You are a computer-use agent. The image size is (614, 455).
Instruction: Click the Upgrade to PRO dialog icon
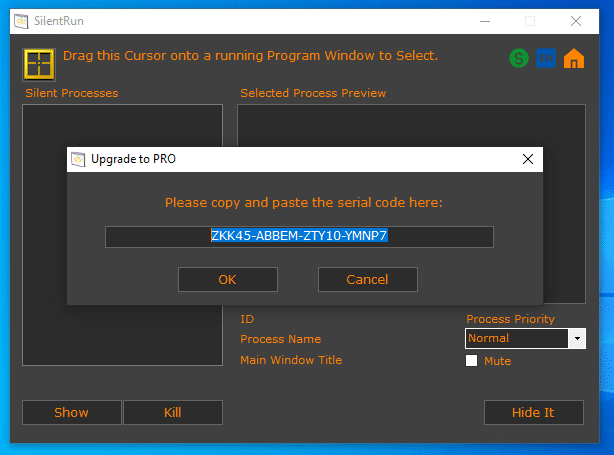78,159
